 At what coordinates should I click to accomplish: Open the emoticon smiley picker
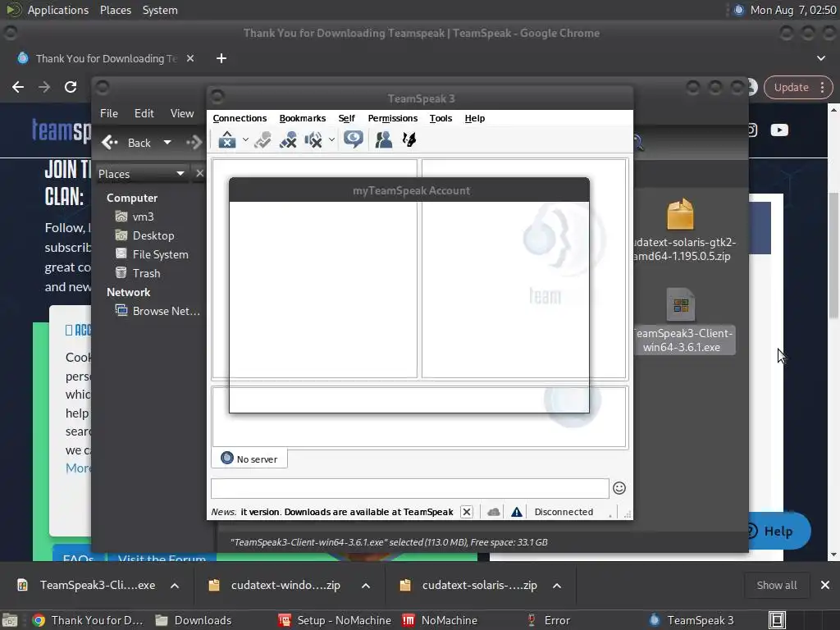[619, 488]
